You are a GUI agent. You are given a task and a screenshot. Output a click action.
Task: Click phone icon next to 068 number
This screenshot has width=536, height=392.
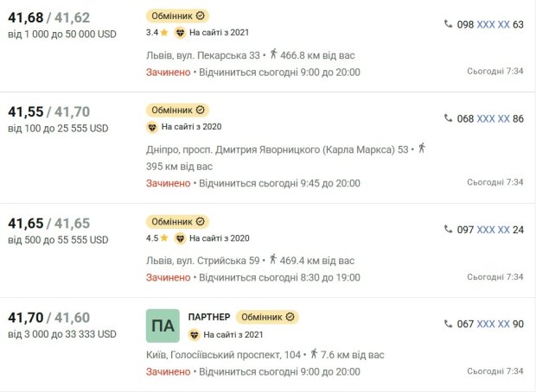click(448, 117)
